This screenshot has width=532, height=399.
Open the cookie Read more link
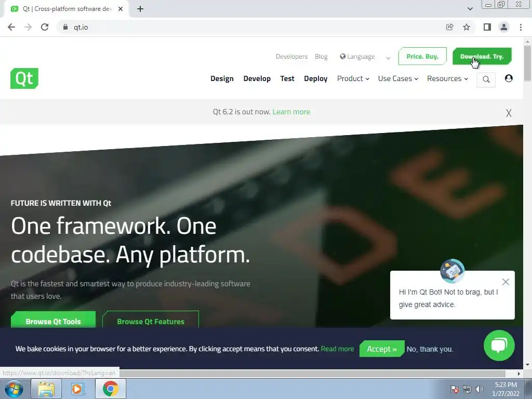coord(337,349)
